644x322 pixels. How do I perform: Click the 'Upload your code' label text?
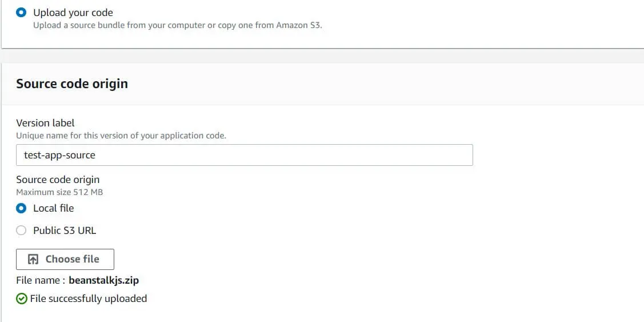pyautogui.click(x=73, y=12)
